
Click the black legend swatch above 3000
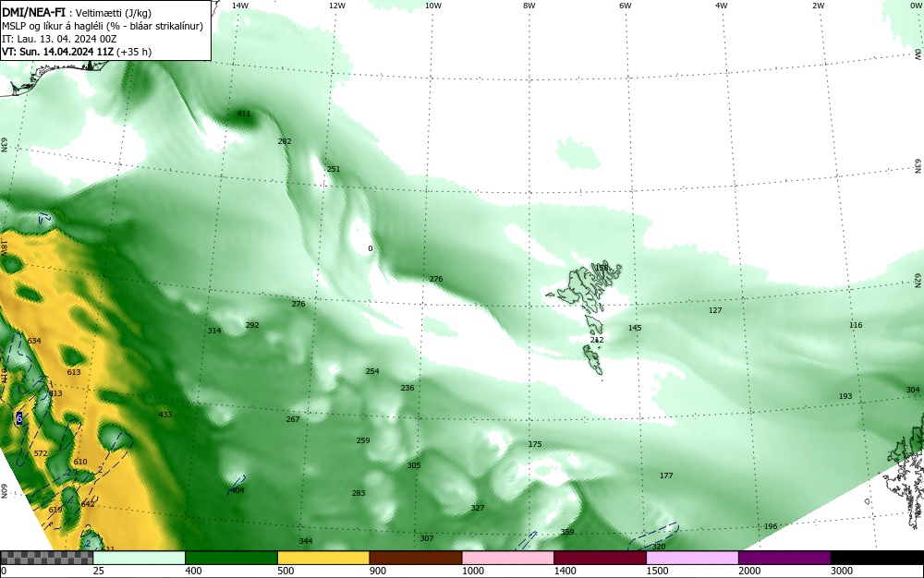pos(877,558)
